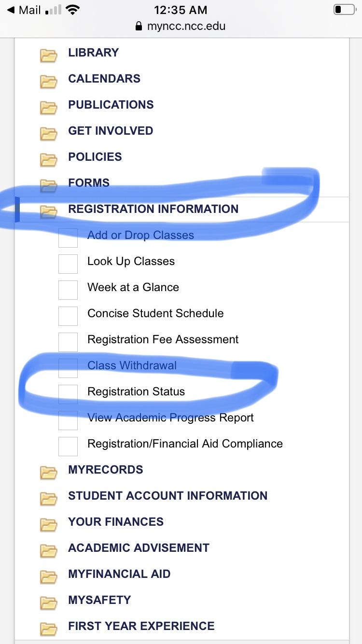Expand the YOUR FINANCES section

pyautogui.click(x=116, y=522)
